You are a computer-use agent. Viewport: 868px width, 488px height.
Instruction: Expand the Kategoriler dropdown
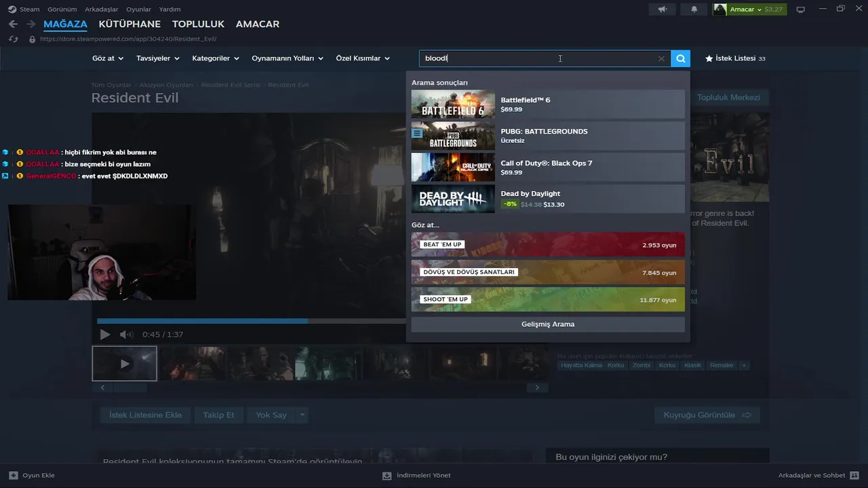coord(216,58)
